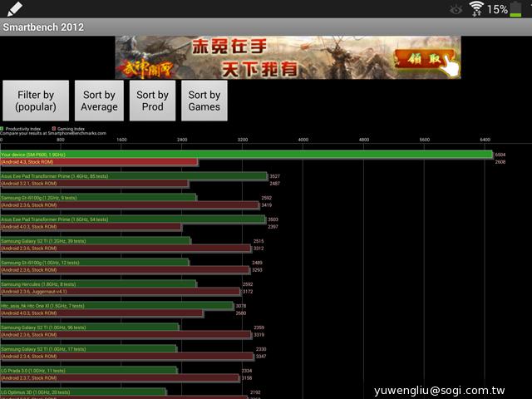This screenshot has height=399, width=532.
Task: Select the Your device (SM-P600) productivity bar
Action: coord(246,155)
